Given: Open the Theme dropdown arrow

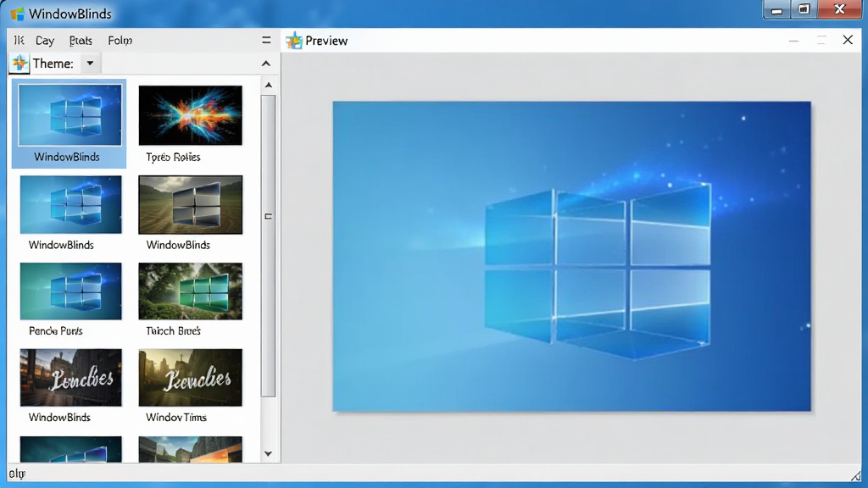Looking at the screenshot, I should (x=90, y=63).
